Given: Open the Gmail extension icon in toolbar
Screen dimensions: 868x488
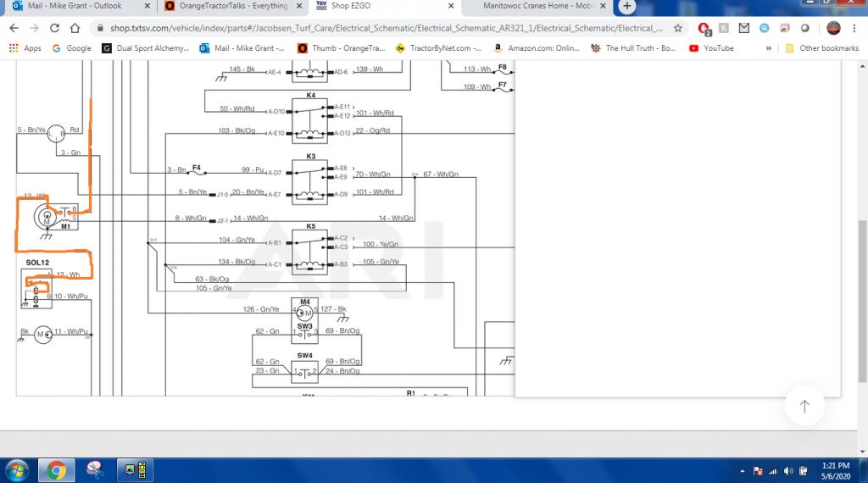Looking at the screenshot, I should [744, 28].
